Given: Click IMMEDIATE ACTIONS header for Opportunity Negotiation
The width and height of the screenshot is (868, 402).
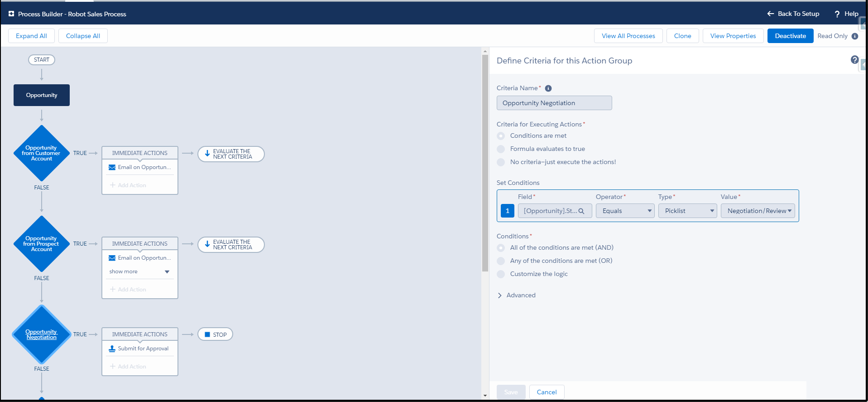Looking at the screenshot, I should coord(140,334).
